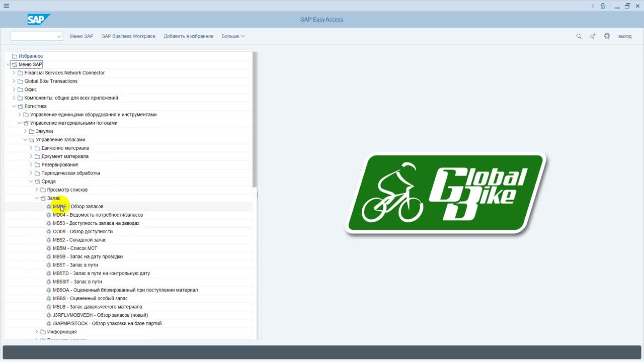
Task: Click the transaction code input field
Action: coord(33,36)
